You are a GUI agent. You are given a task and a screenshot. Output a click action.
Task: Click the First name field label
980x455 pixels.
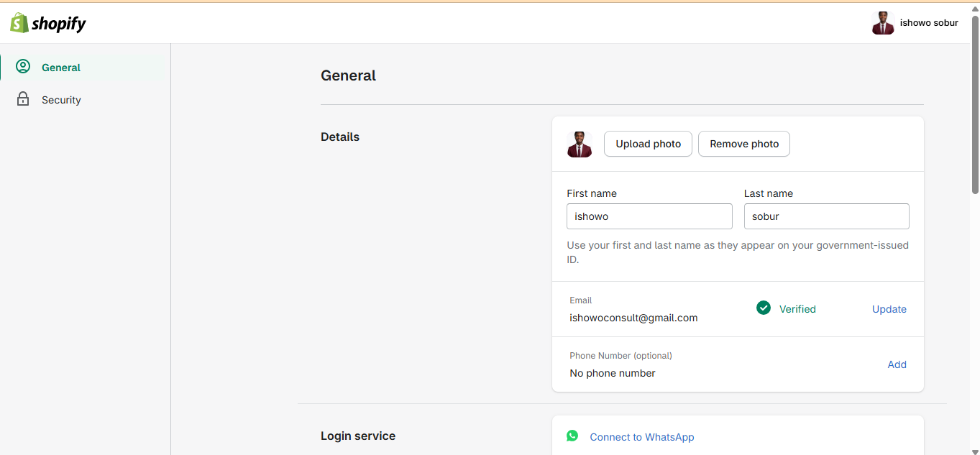592,193
